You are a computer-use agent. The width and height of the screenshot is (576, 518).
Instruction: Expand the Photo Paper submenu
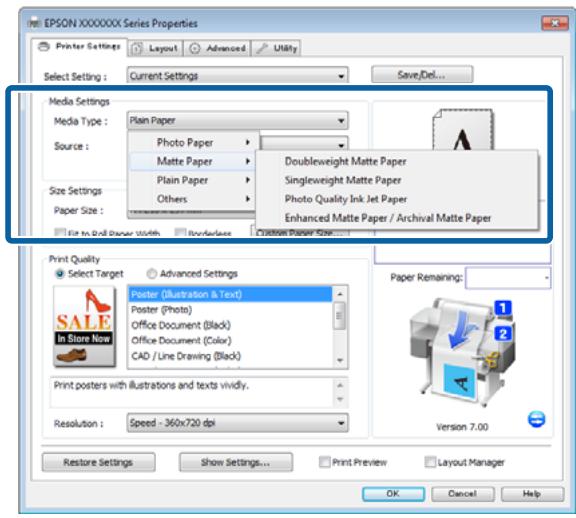[x=193, y=142]
